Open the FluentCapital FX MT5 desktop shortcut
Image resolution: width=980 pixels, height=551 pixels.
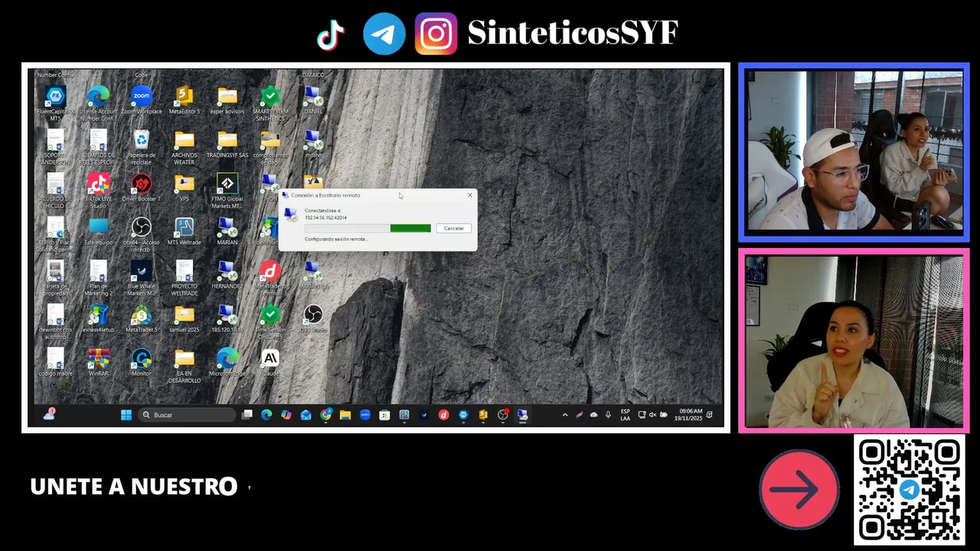pyautogui.click(x=55, y=103)
